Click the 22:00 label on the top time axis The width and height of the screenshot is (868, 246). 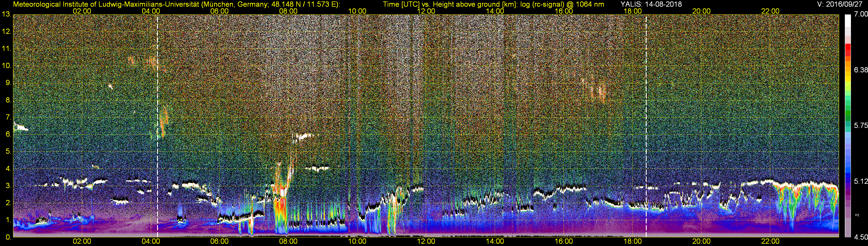[770, 11]
